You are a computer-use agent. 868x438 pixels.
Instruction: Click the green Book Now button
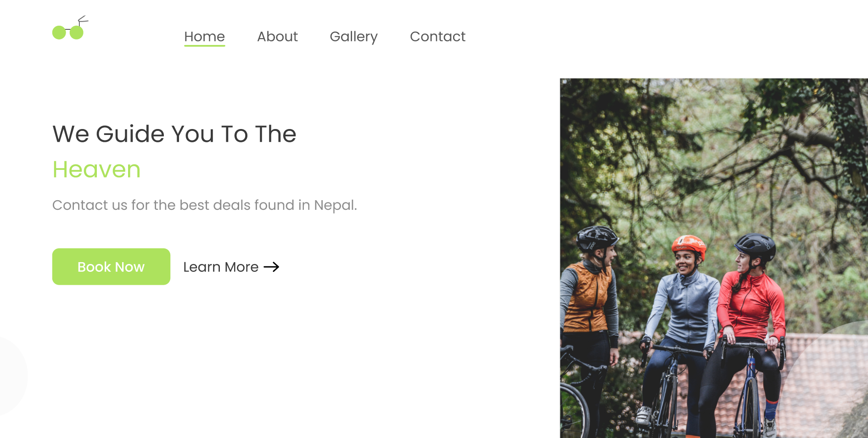tap(111, 267)
